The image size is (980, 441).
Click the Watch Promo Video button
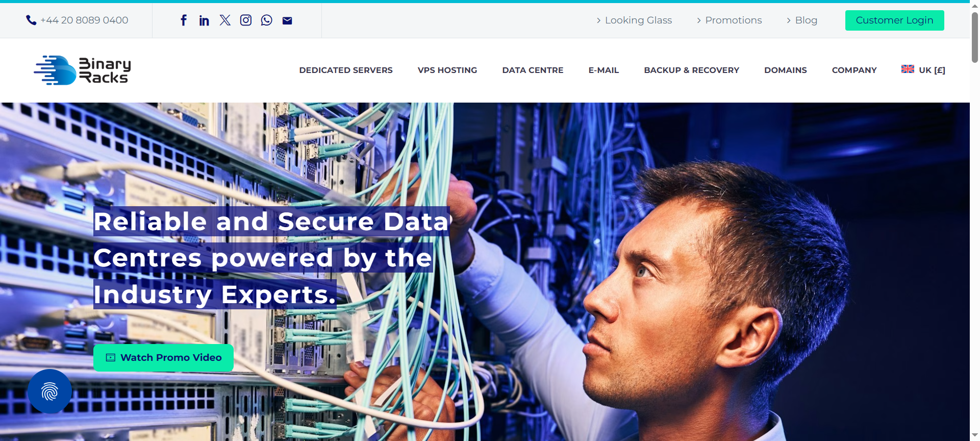[163, 357]
